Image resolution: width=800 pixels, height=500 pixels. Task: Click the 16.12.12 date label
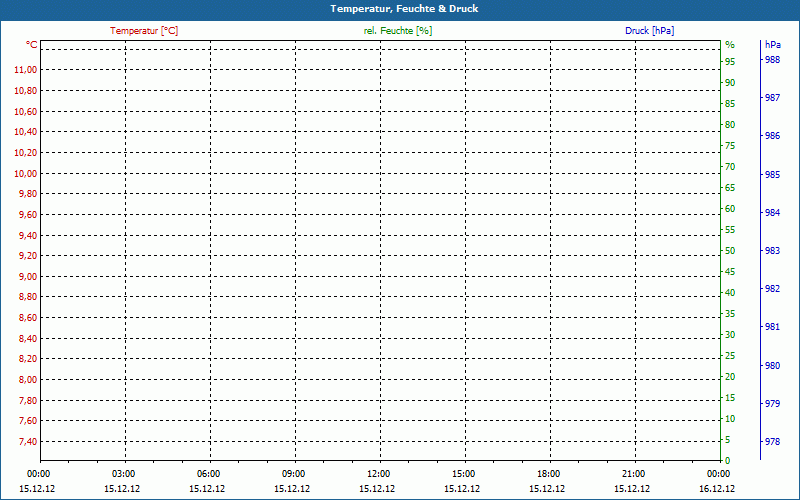point(717,489)
